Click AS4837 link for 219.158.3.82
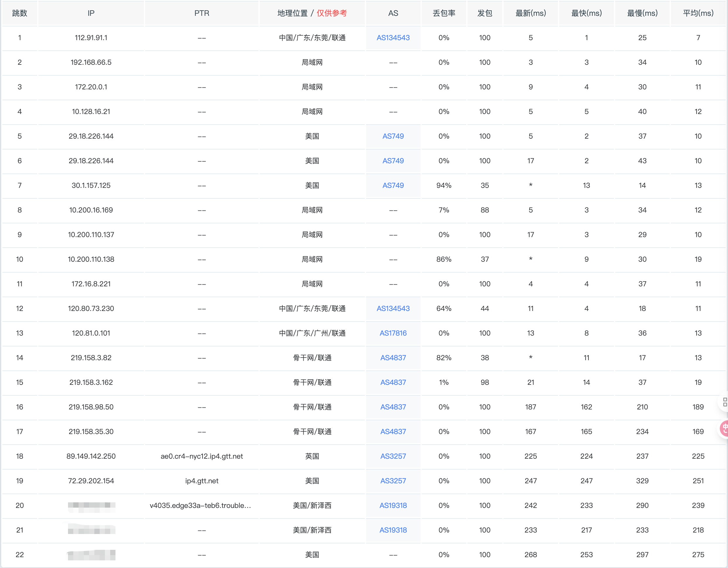Screen dimensions: 728x568 (x=393, y=358)
